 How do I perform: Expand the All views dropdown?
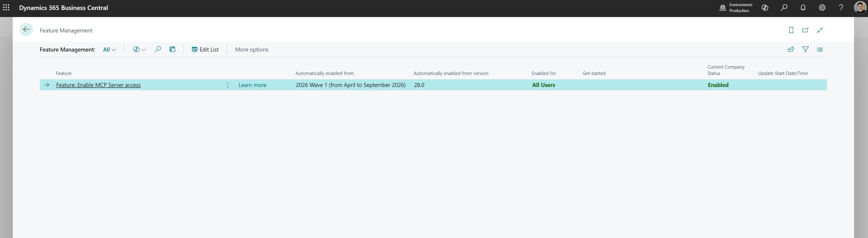tap(110, 50)
